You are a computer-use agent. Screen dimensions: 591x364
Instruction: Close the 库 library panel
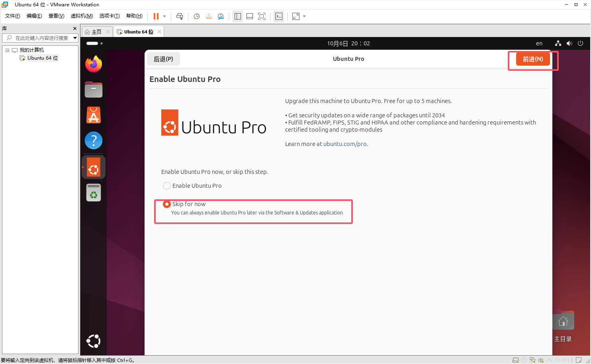coord(75,29)
